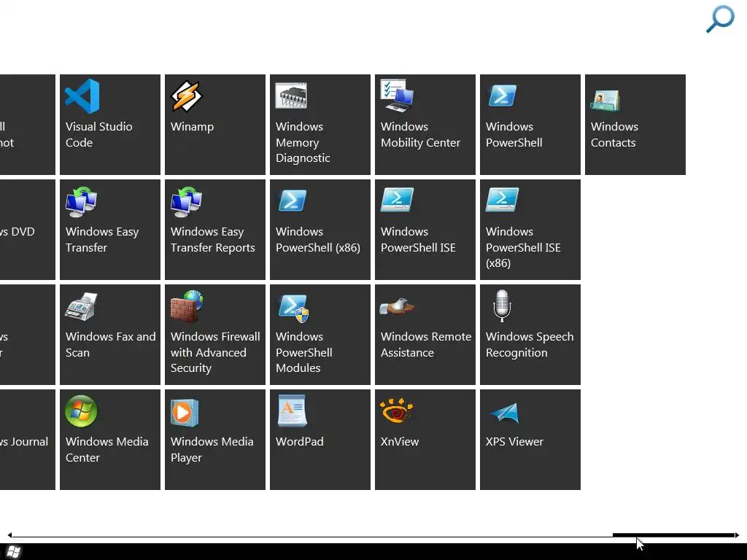This screenshot has width=747, height=560.
Task: Click the scrollbar right arrow
Action: click(737, 535)
